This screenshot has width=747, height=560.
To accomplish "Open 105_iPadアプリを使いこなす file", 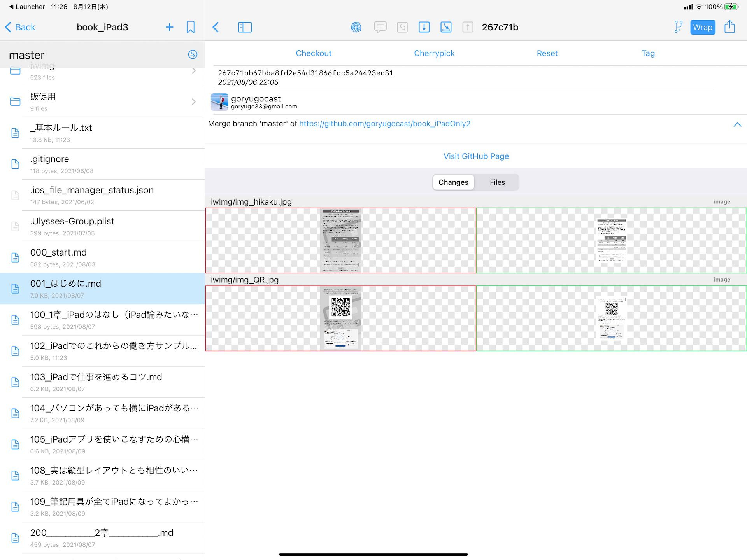I will [103, 444].
